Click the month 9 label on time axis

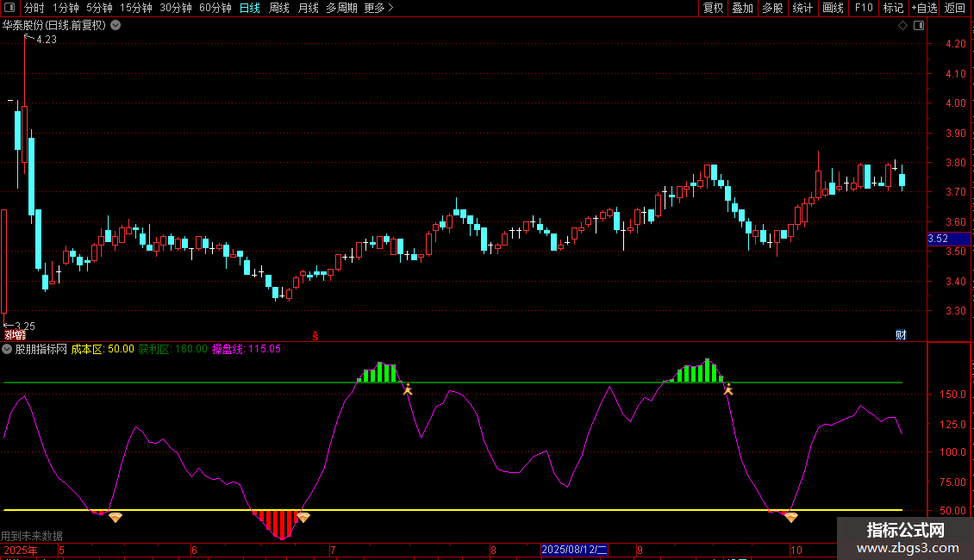tap(640, 550)
